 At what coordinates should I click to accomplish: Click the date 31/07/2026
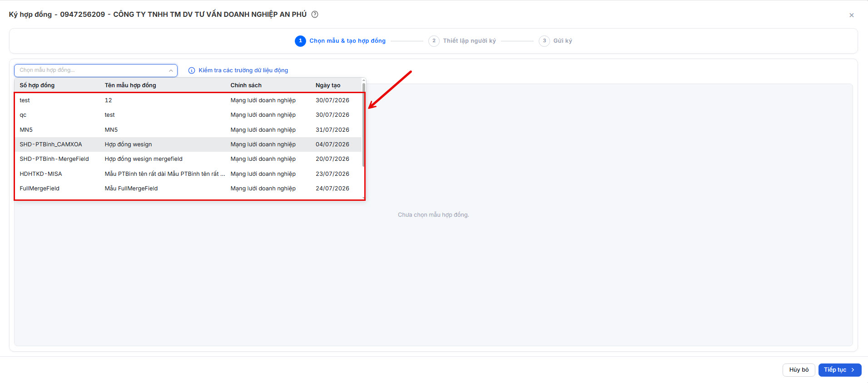332,130
